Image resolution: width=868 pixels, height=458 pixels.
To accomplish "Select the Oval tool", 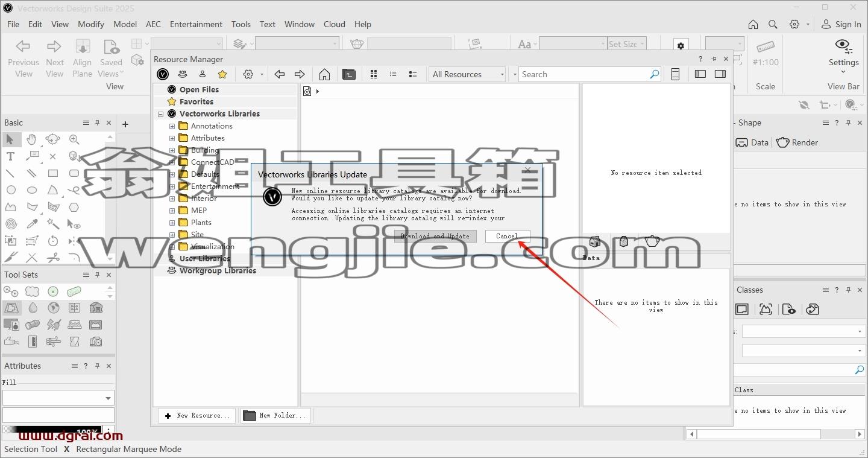I will (x=31, y=190).
